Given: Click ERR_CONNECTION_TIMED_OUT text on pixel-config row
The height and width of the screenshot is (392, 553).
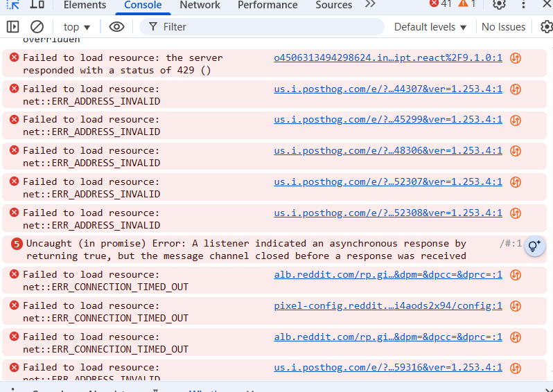Looking at the screenshot, I should tap(105, 318).
